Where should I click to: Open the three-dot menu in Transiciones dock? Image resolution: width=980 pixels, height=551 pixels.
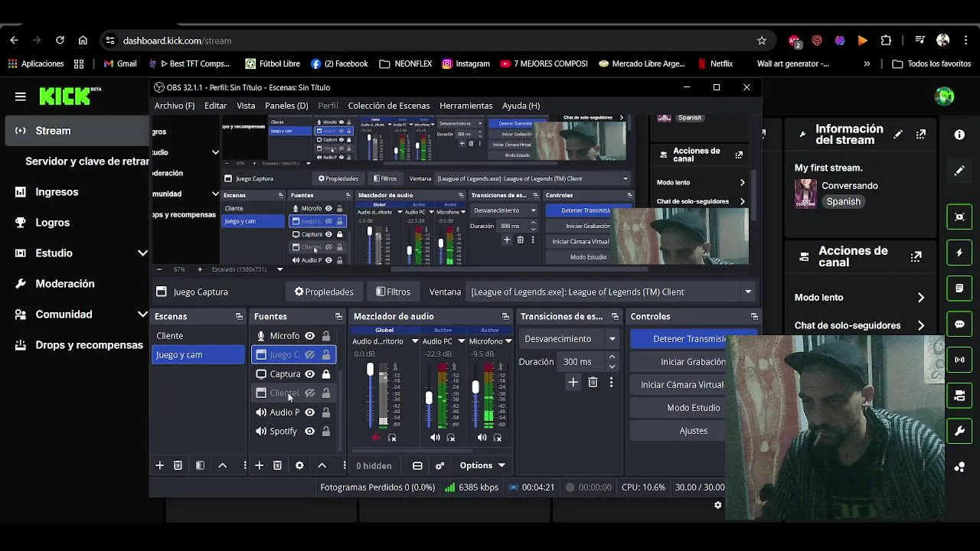tap(611, 382)
